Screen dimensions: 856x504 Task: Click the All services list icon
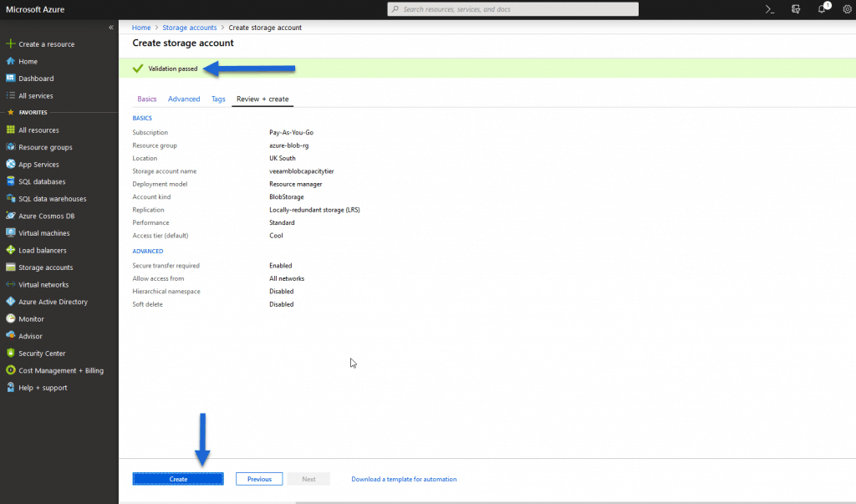(x=10, y=95)
